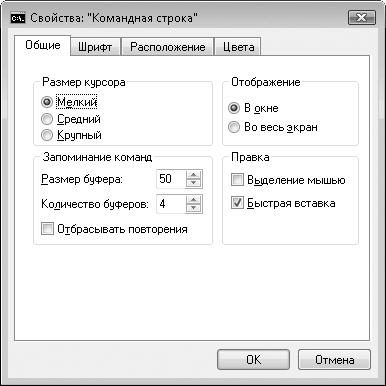Increase buffer size with up arrow
The width and height of the screenshot is (386, 386).
click(x=194, y=175)
